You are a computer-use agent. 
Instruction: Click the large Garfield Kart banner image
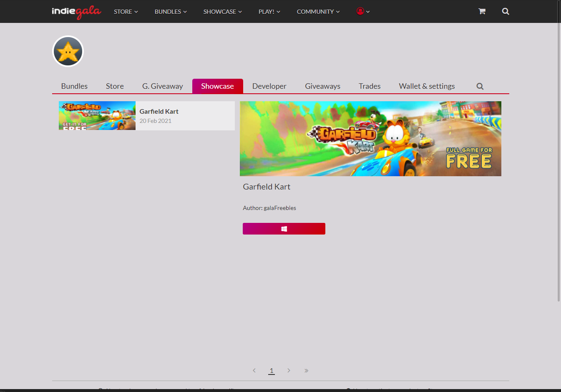tap(370, 139)
